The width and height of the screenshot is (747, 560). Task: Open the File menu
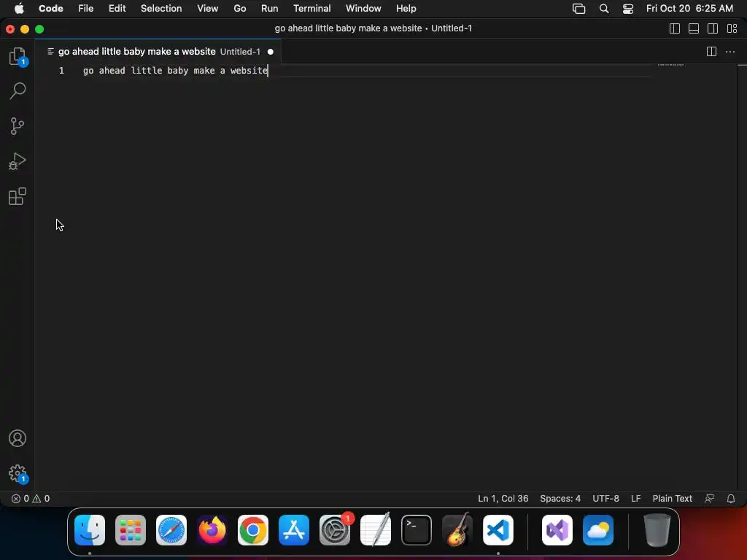click(86, 9)
